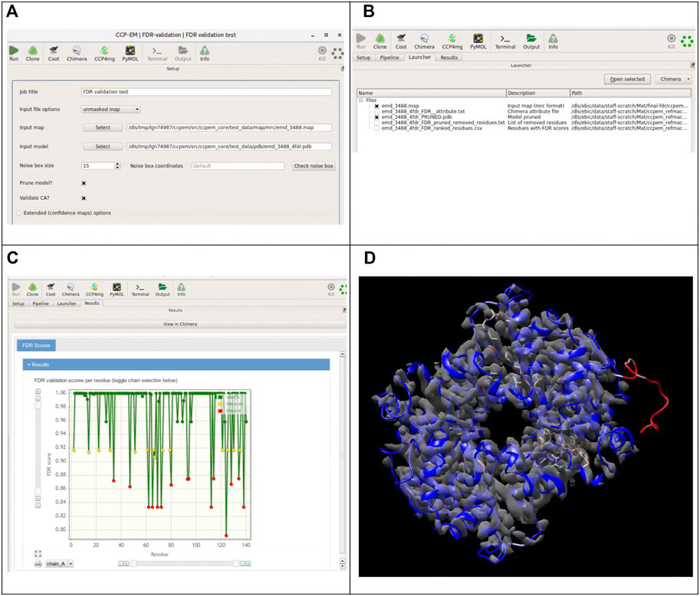Toggle Prune model checkbox in panel A
700x596 pixels.
click(x=84, y=183)
